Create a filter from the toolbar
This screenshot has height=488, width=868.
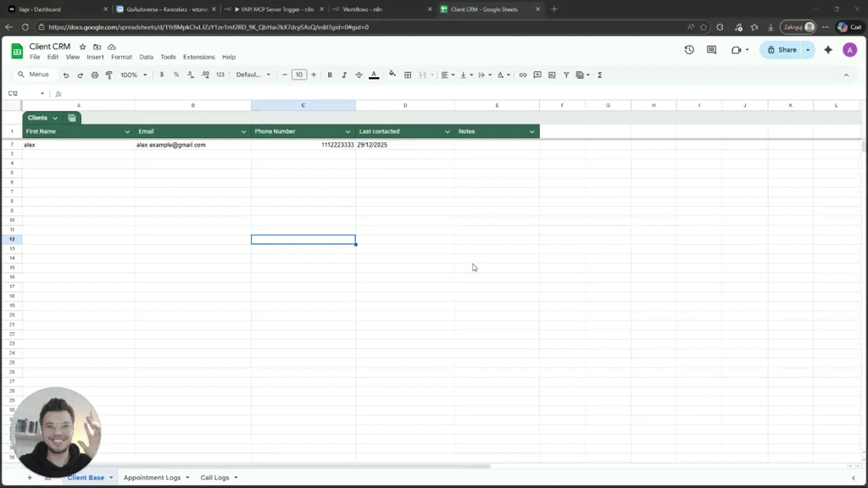coord(565,75)
